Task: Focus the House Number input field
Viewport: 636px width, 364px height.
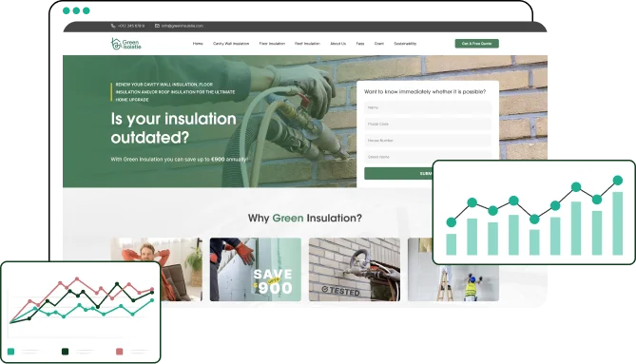Action: point(428,141)
